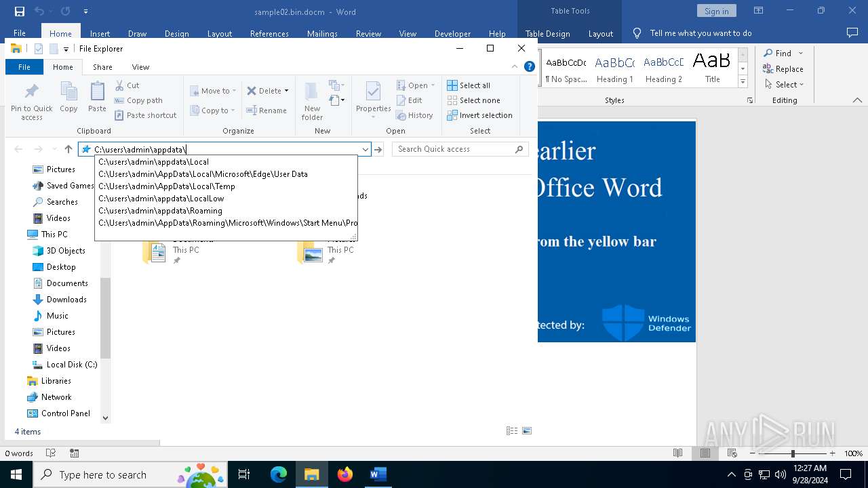The width and height of the screenshot is (868, 488).
Task: Click Select all in File Explorer
Action: tap(469, 85)
